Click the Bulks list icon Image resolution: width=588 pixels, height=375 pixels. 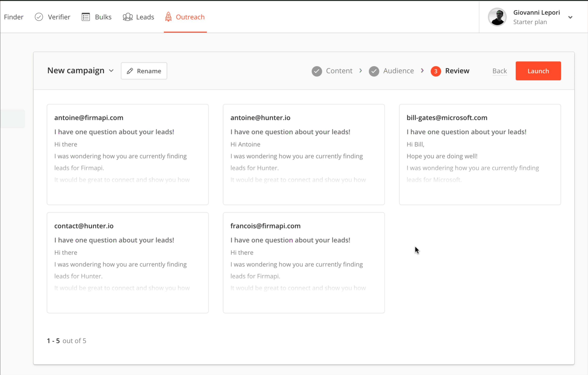(x=86, y=17)
